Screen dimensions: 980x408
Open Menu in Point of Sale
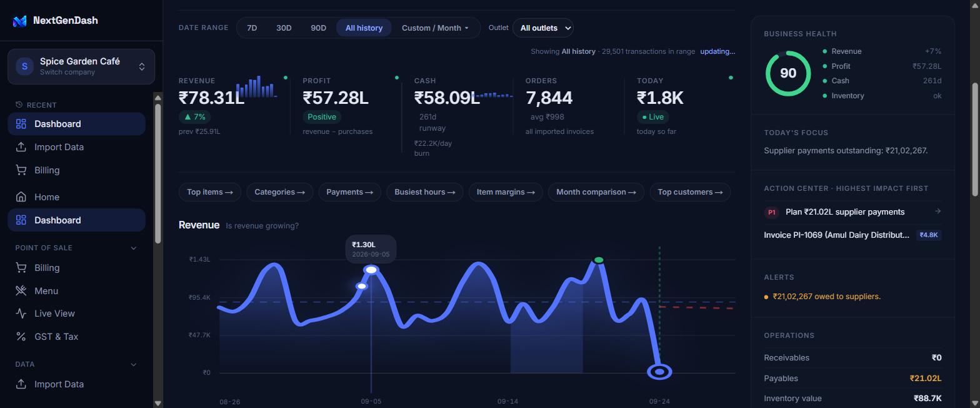(x=76, y=291)
